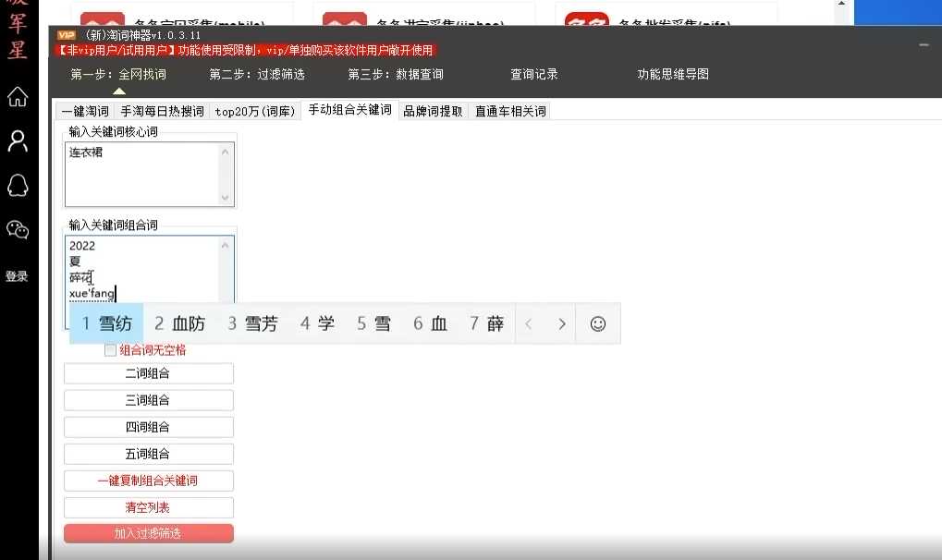This screenshot has height=560, width=942.
Task: Click the 三词组合 button
Action: (x=149, y=400)
